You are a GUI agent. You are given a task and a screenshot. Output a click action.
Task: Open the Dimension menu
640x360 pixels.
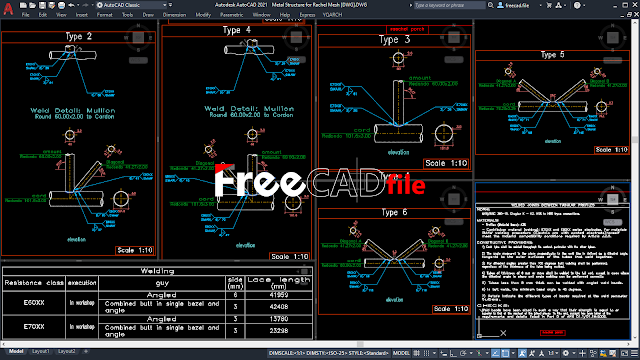[174, 15]
